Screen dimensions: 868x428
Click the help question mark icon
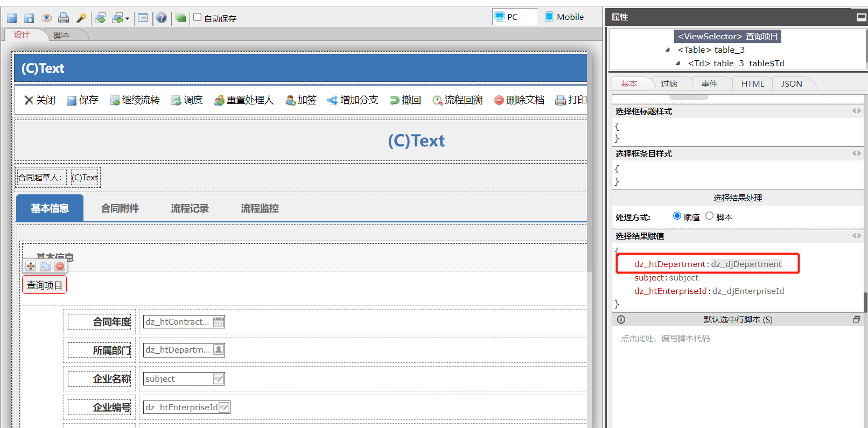162,18
